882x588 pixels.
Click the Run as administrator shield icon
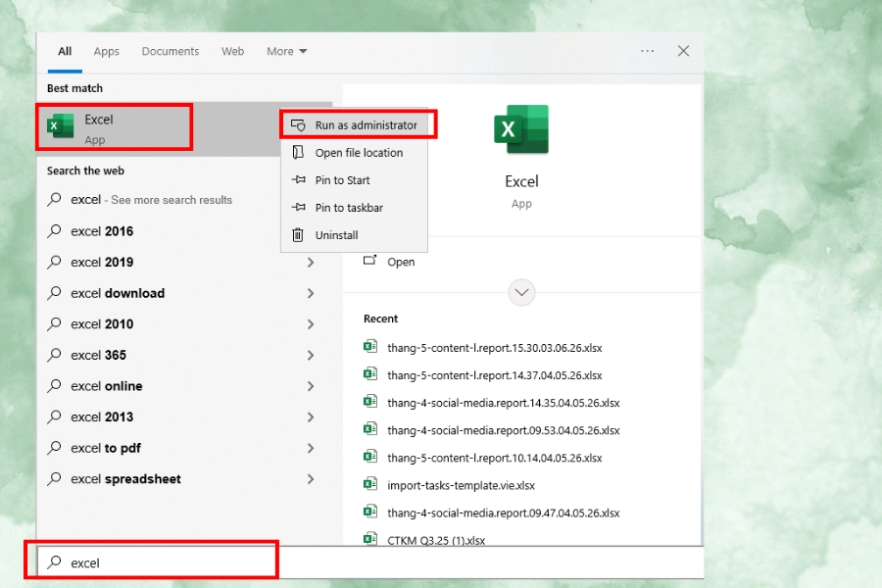[298, 124]
